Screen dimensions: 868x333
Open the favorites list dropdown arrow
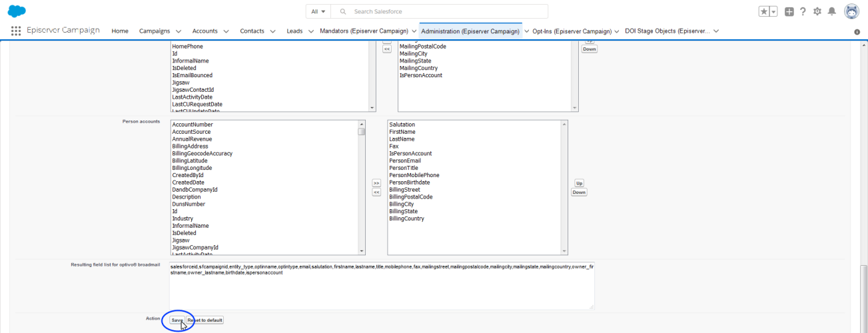[773, 11]
